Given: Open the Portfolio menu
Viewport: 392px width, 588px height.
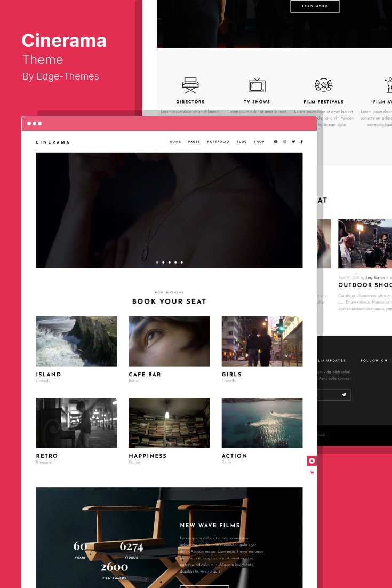Looking at the screenshot, I should 218,142.
